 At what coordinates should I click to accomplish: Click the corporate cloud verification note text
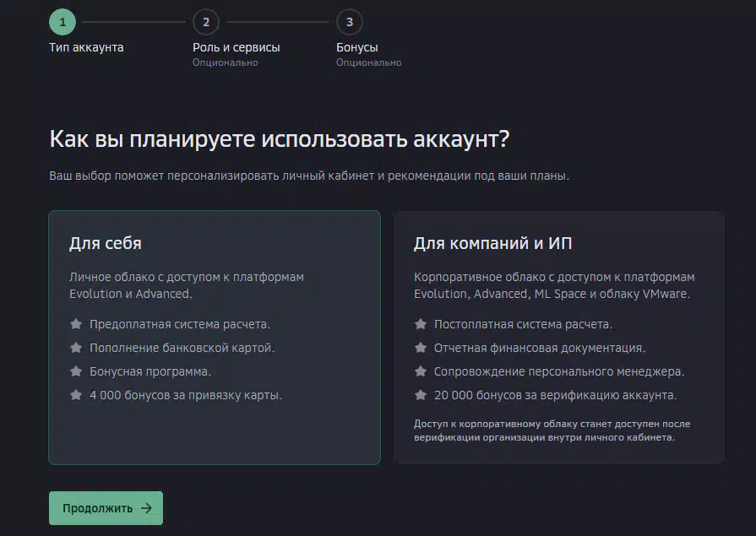tap(552, 430)
